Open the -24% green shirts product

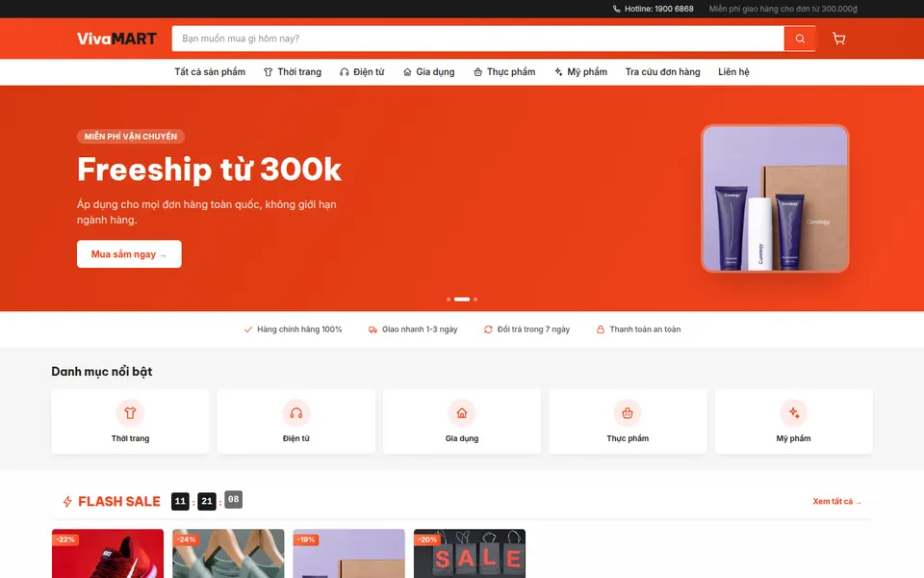click(229, 553)
